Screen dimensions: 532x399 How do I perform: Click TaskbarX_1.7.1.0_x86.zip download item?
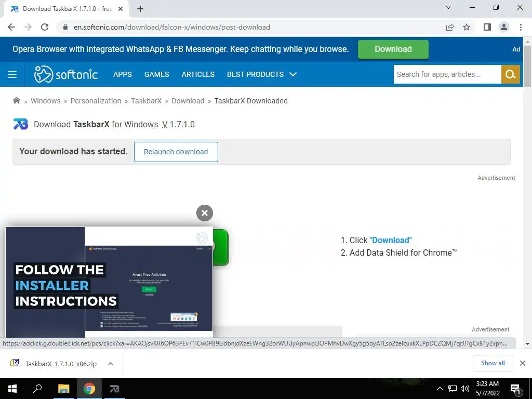tap(61, 364)
